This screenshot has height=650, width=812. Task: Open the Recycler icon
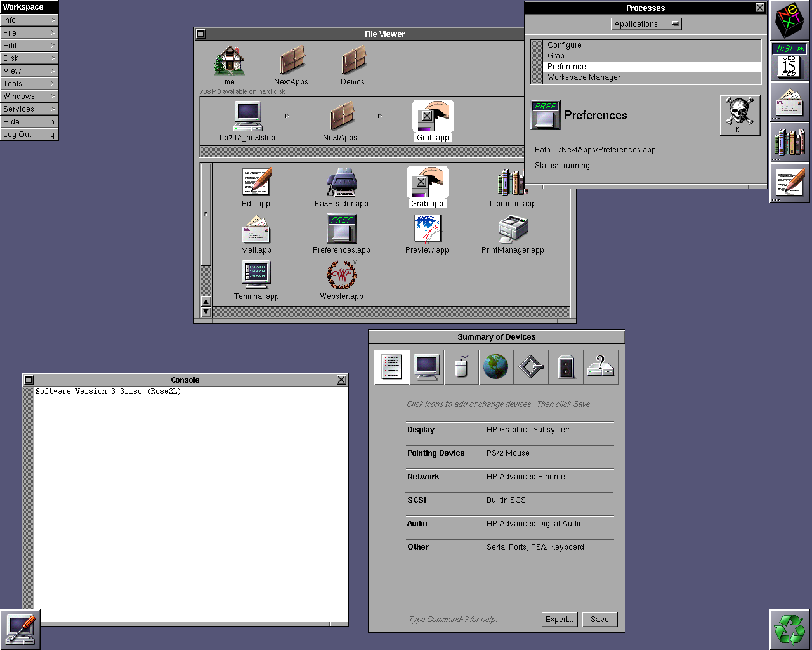(x=790, y=630)
